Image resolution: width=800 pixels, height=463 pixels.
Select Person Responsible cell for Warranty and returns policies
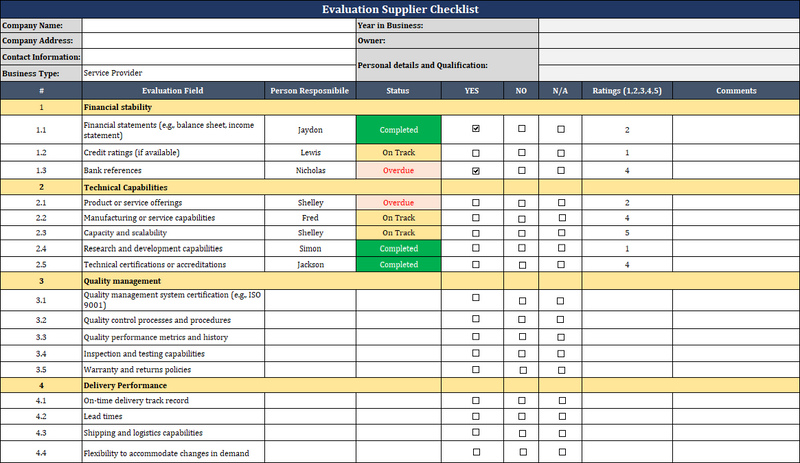[310, 370]
